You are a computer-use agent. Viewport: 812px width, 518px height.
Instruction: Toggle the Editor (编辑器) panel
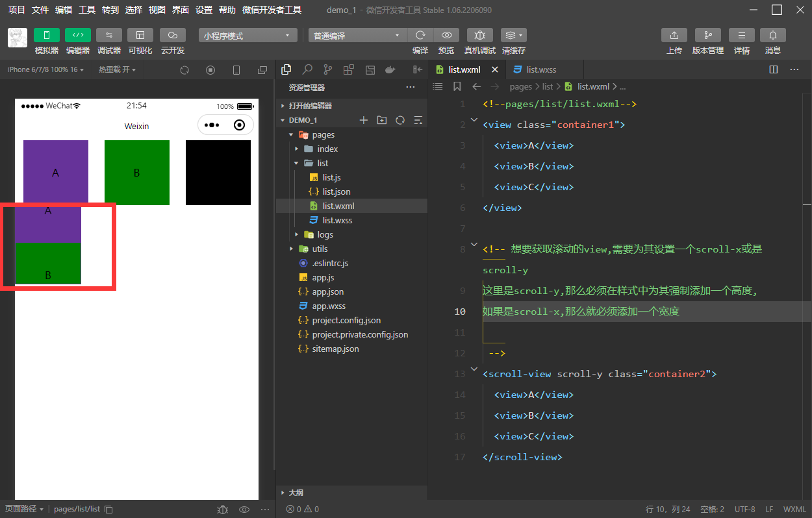77,35
